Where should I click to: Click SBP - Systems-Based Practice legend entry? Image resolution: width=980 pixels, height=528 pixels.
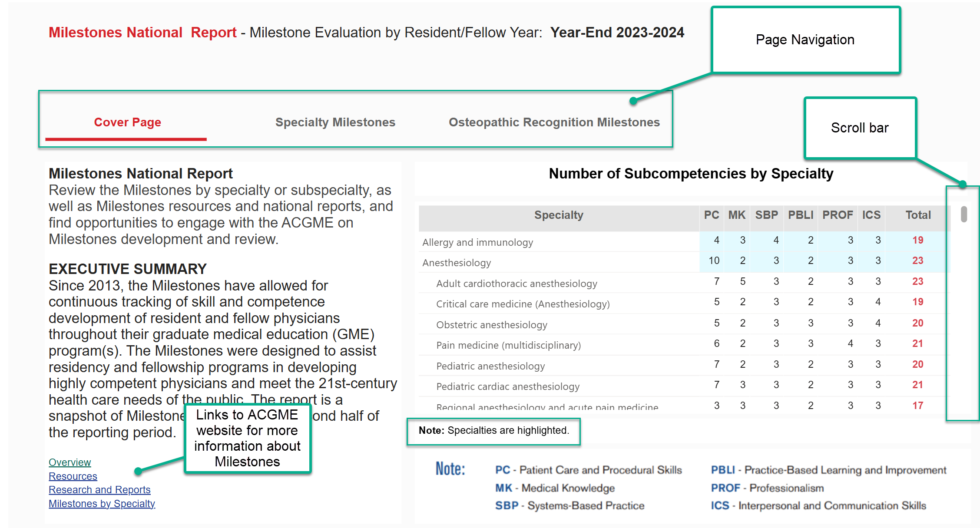(x=569, y=505)
